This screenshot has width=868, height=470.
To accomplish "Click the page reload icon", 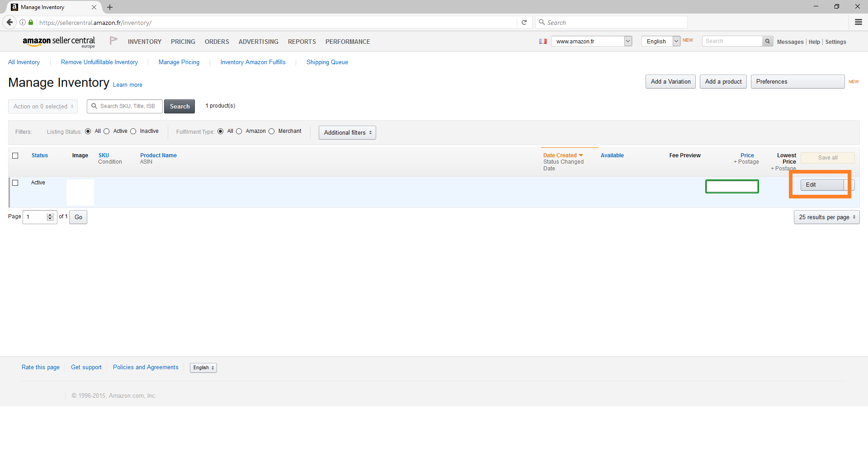I will point(524,22).
